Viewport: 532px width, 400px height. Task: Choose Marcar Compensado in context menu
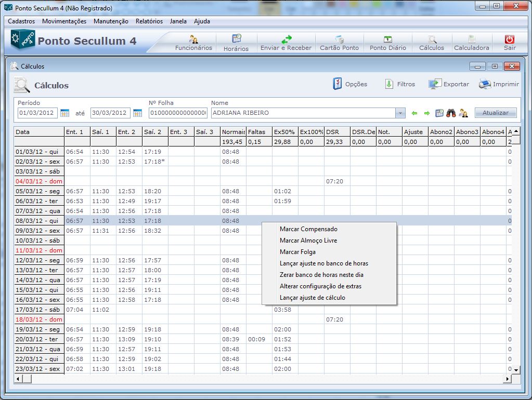(x=329, y=229)
